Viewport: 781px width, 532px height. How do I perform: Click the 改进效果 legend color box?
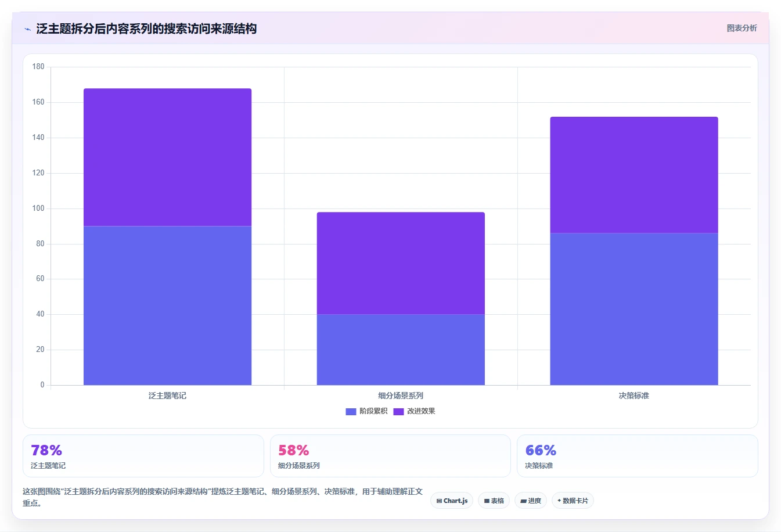[398, 412]
